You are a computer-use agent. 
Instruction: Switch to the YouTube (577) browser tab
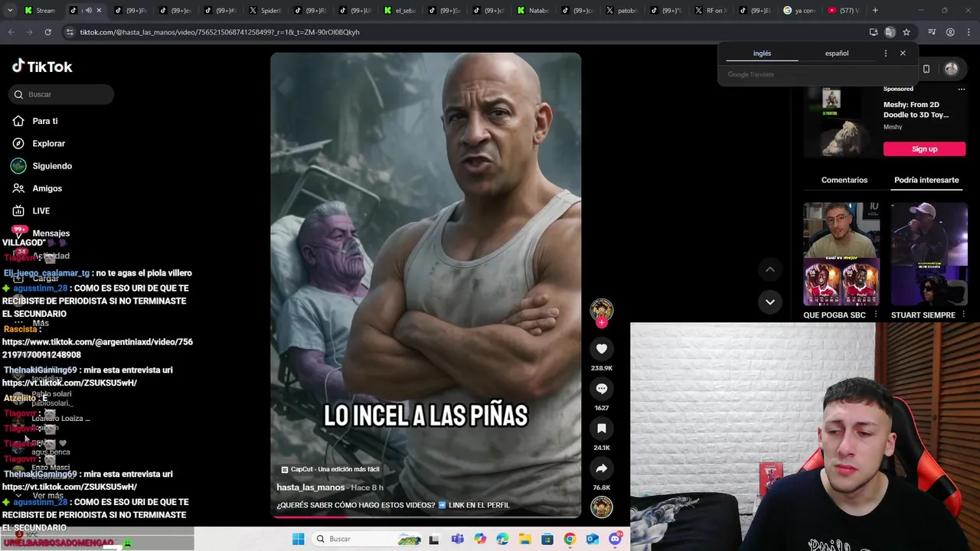844,11
